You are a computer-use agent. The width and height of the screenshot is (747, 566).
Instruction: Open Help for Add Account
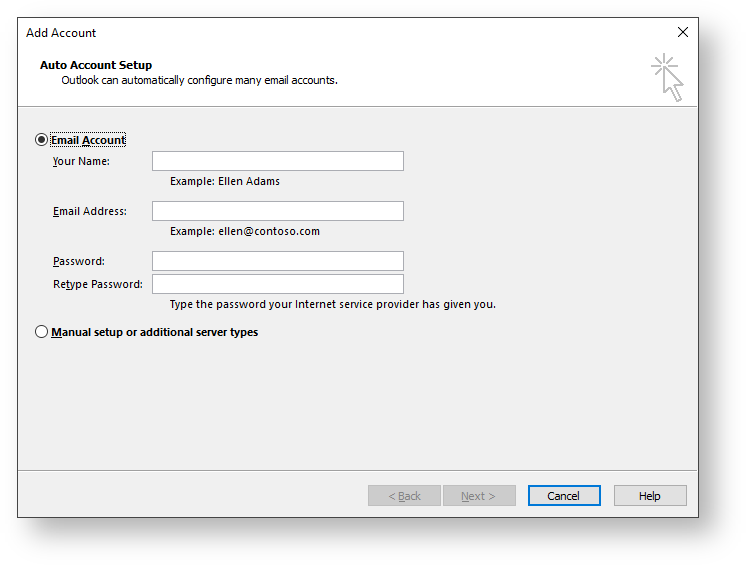pos(650,495)
